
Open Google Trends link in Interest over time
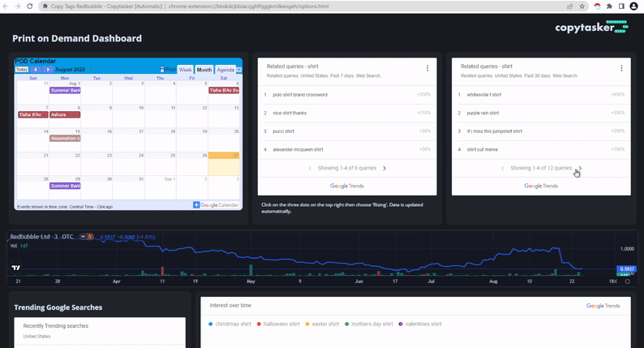click(x=603, y=306)
